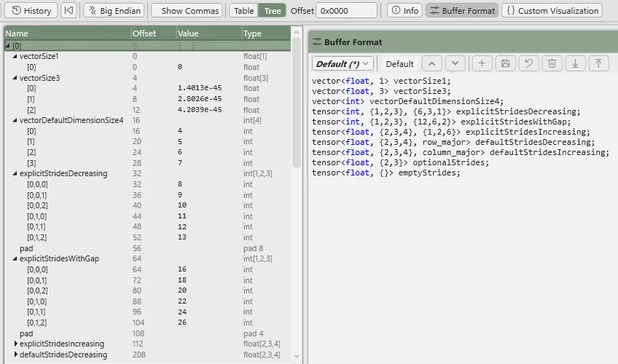Click the up chevron button next to Default

pos(432,63)
